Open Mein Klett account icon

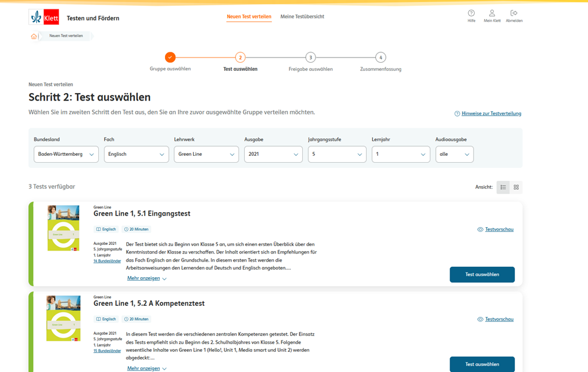492,13
